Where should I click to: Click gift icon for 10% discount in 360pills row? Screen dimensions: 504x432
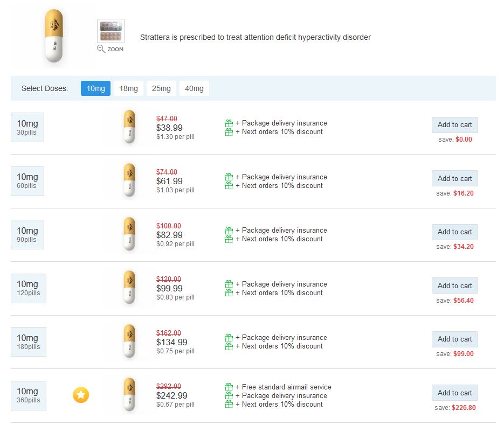click(229, 404)
